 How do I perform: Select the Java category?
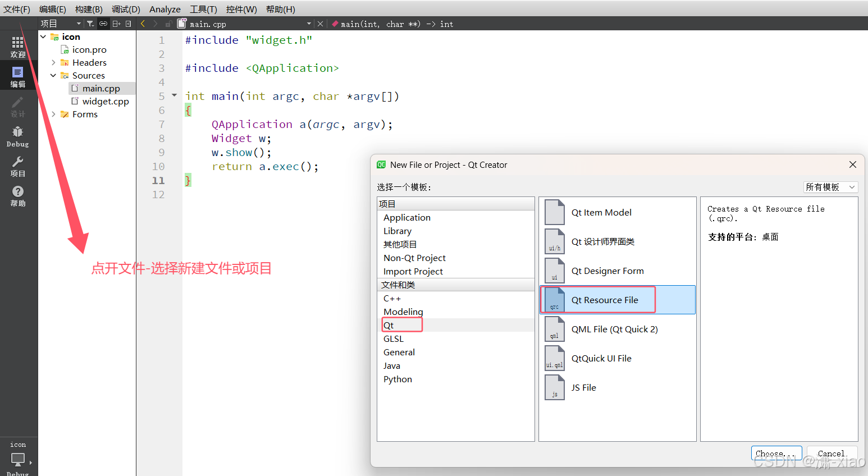pos(392,365)
